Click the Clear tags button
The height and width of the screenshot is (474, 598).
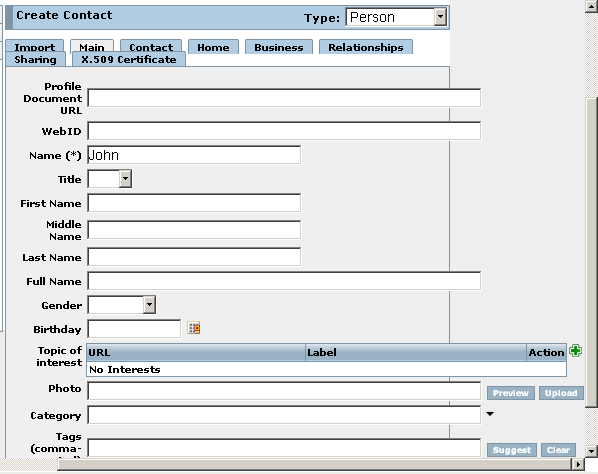(558, 450)
